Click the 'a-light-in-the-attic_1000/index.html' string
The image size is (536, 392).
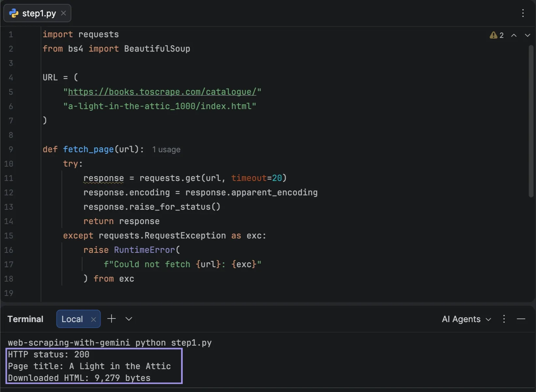pyautogui.click(x=160, y=106)
